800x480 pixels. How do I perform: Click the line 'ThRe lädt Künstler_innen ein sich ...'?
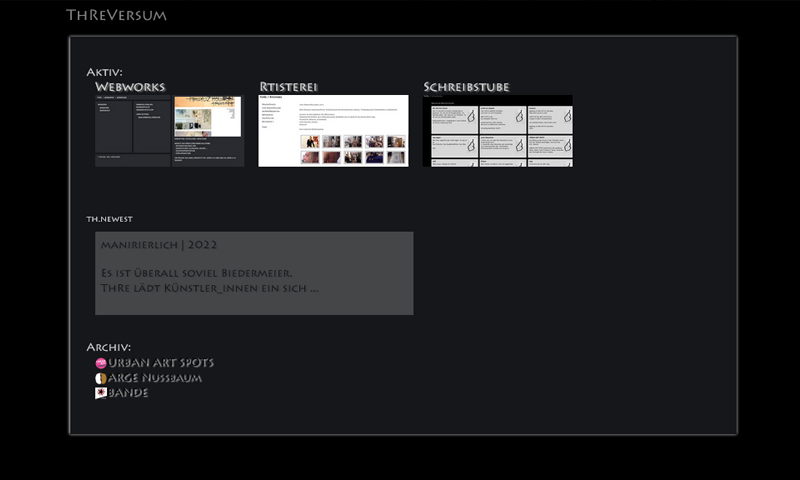(x=210, y=288)
